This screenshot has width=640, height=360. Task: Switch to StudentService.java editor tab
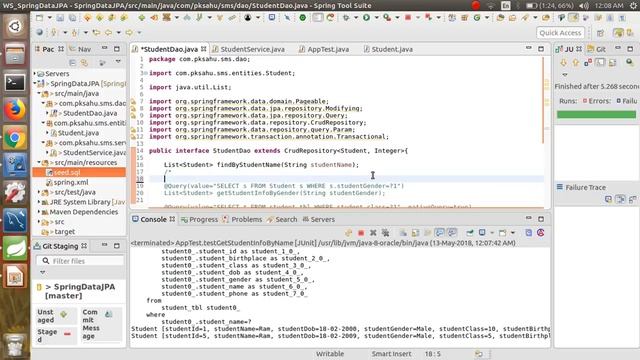[249, 49]
